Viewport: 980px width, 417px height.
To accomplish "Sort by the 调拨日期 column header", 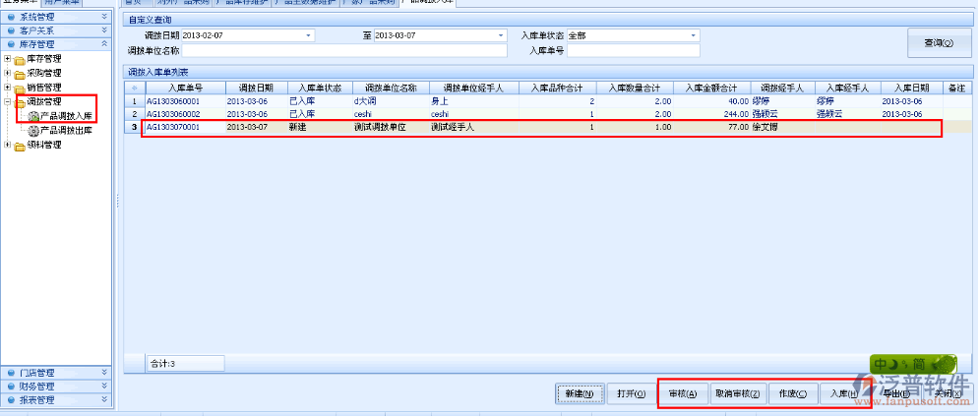I will 257,88.
